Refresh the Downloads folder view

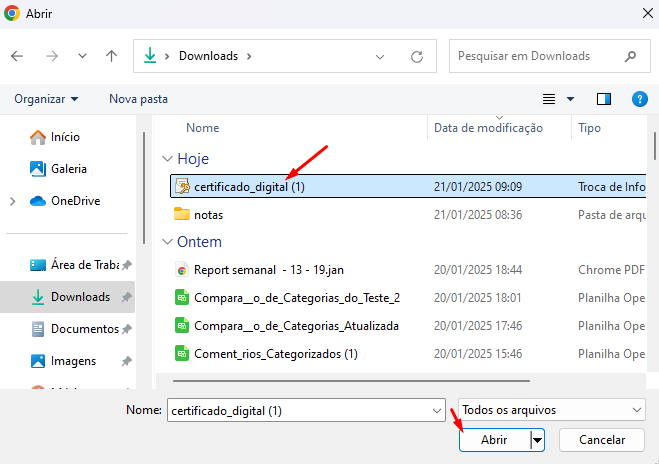coord(417,56)
